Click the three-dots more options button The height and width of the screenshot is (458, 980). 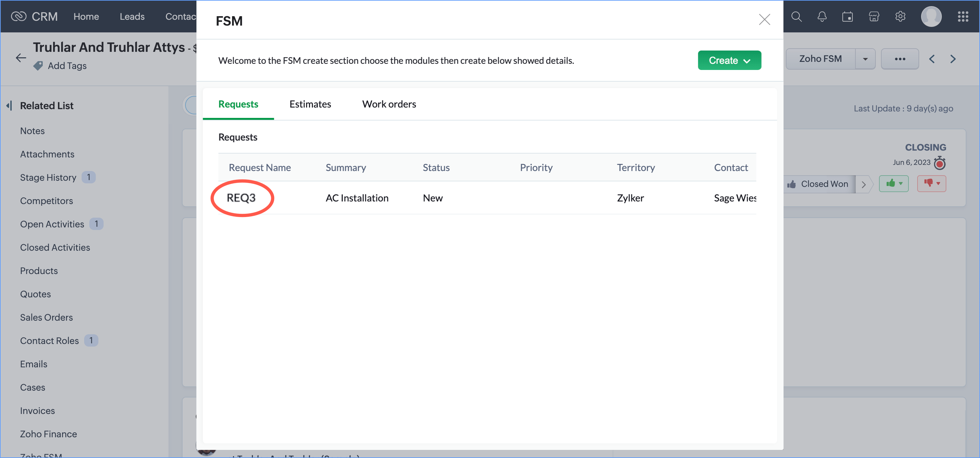pyautogui.click(x=900, y=59)
